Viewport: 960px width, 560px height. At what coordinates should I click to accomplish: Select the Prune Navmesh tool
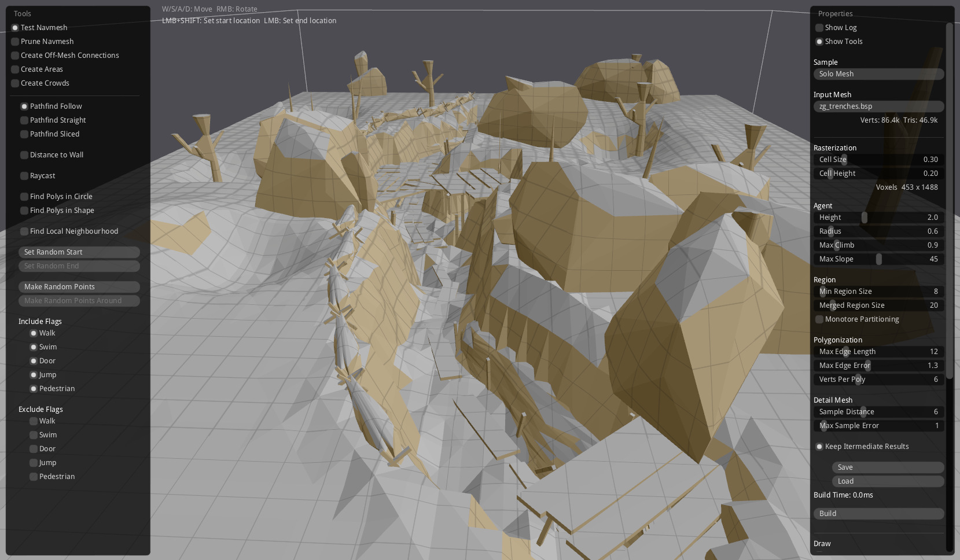[16, 42]
